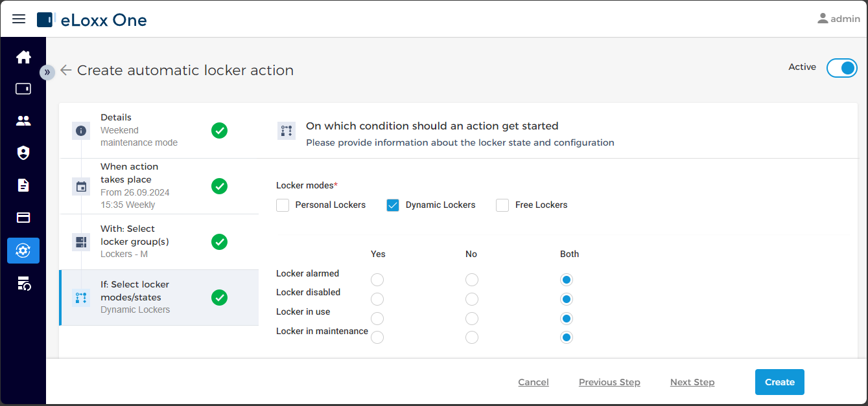The height and width of the screenshot is (406, 868).
Task: Click the Create button
Action: click(780, 382)
